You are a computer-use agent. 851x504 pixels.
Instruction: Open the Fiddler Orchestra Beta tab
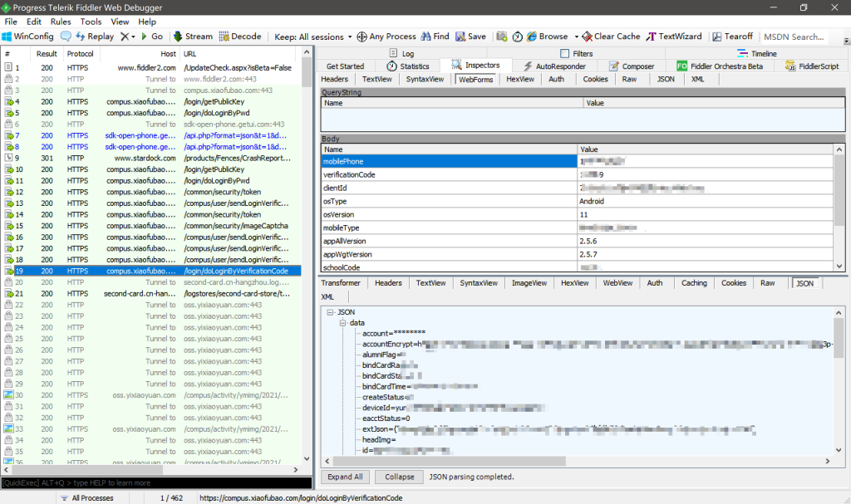tap(720, 66)
